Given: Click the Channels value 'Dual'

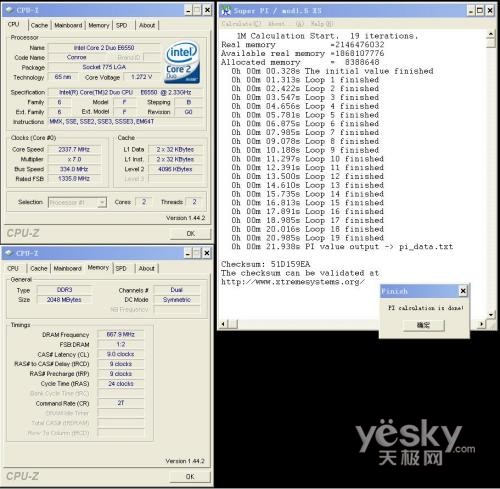Looking at the screenshot, I should coord(177,290).
